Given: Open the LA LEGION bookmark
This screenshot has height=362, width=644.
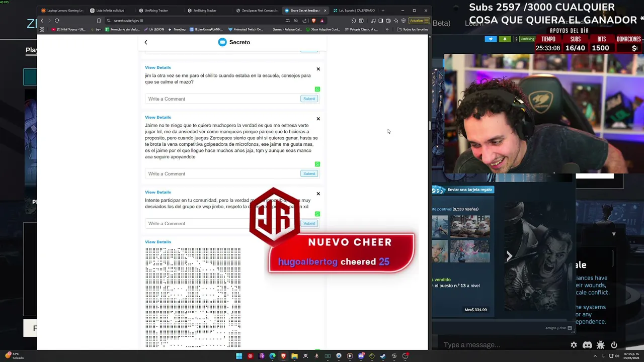Looking at the screenshot, I should click(x=154, y=29).
